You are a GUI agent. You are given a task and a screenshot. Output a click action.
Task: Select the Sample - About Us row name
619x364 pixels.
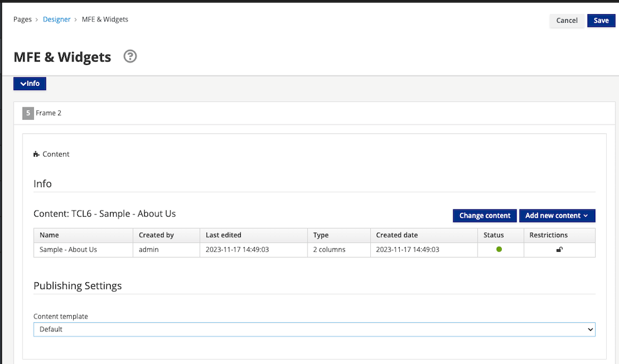(x=68, y=250)
